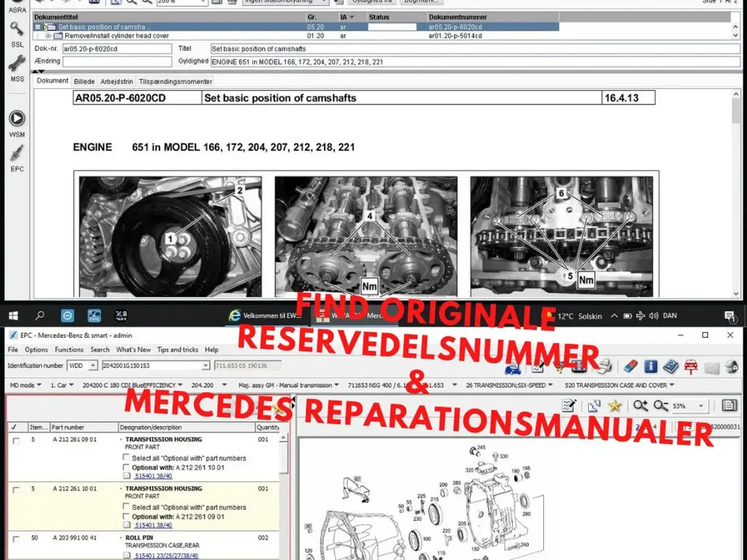The height and width of the screenshot is (560, 747).
Task: Expand the 'Set basic position of camsha...' tree row
Action: point(38,27)
